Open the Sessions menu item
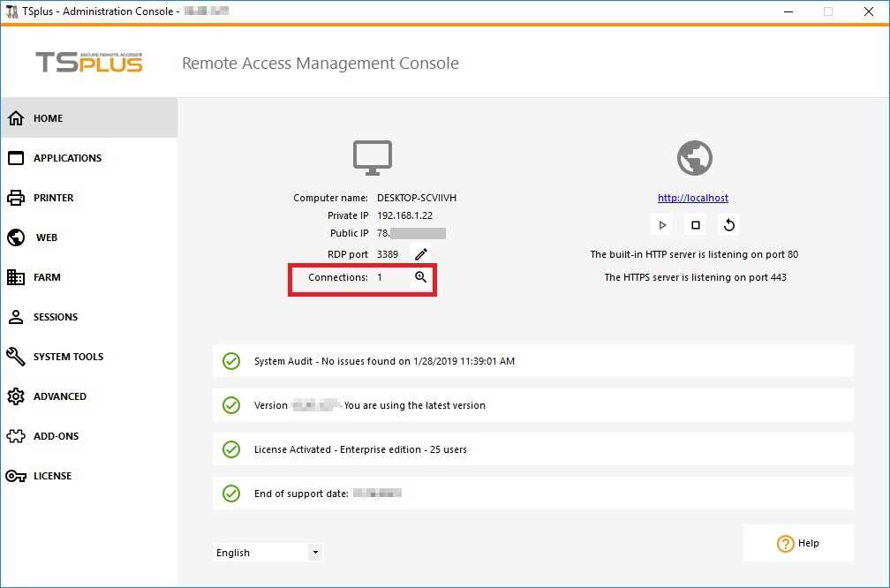 (56, 317)
